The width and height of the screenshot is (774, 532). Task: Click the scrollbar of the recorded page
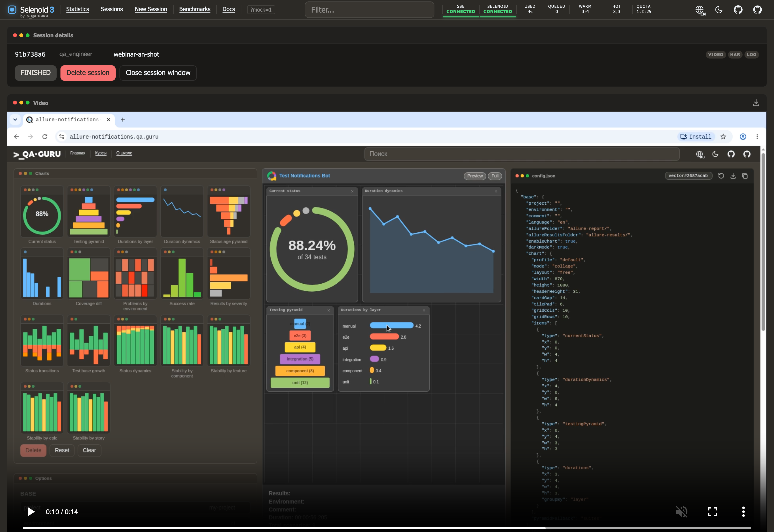point(763,242)
